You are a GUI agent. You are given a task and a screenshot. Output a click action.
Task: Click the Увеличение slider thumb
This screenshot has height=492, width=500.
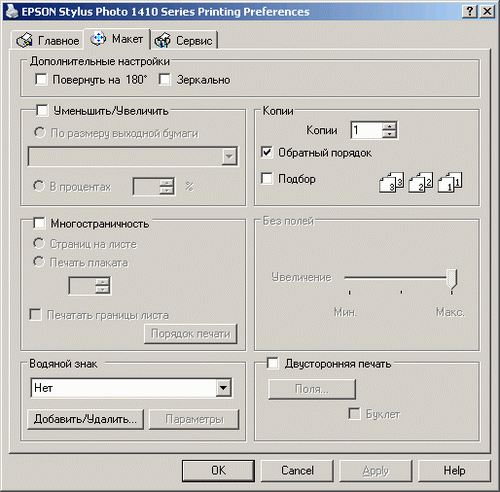click(452, 279)
